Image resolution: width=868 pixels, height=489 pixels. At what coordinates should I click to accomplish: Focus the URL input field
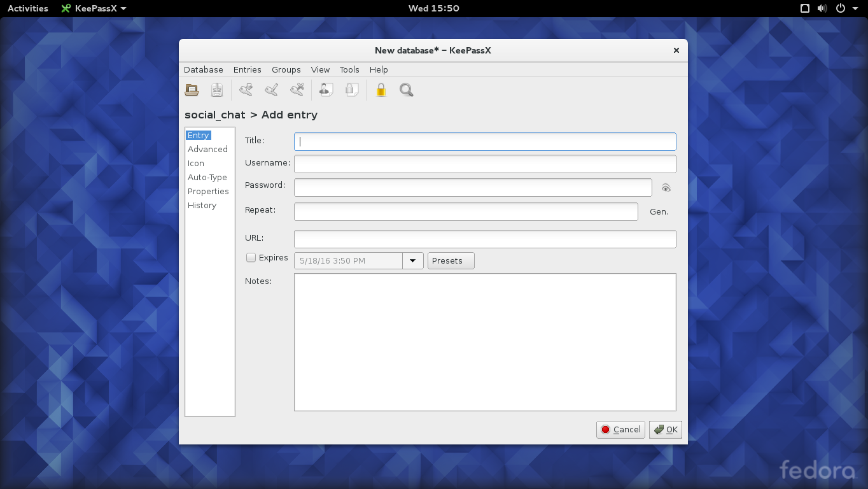tap(485, 239)
